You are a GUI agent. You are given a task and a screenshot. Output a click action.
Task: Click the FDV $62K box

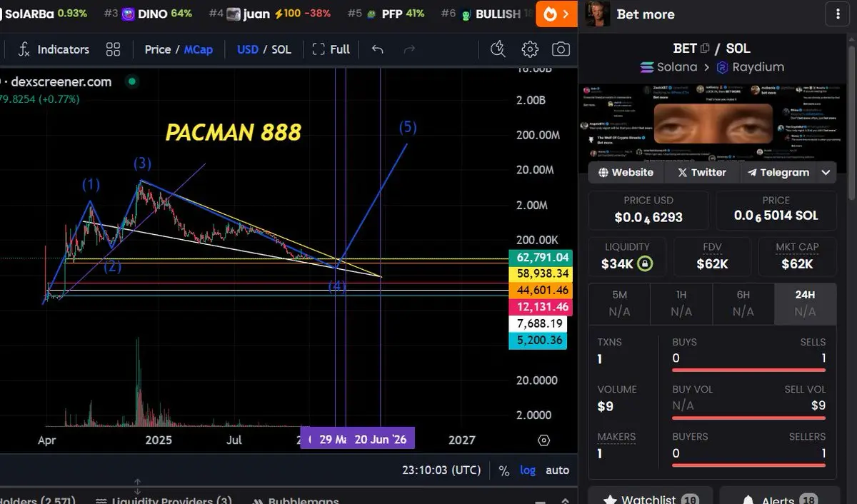point(712,257)
